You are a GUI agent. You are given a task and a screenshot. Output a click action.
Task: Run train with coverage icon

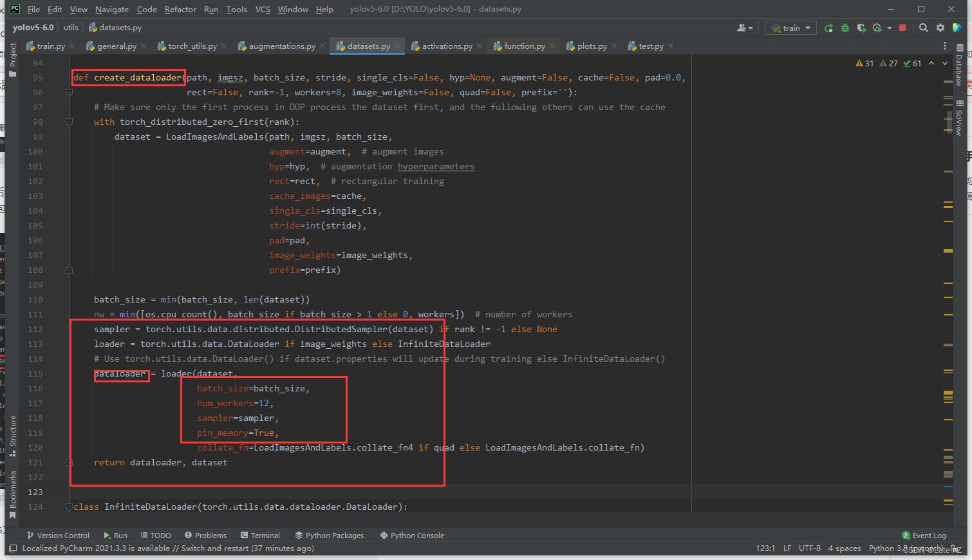[861, 28]
